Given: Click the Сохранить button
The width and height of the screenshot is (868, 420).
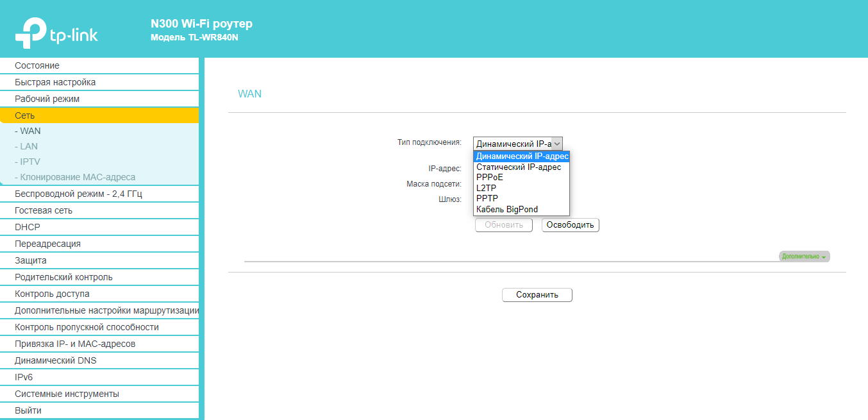Looking at the screenshot, I should (537, 295).
